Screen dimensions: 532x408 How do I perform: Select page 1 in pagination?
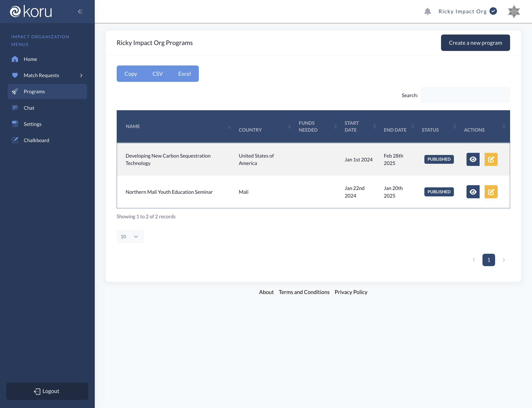pos(488,260)
